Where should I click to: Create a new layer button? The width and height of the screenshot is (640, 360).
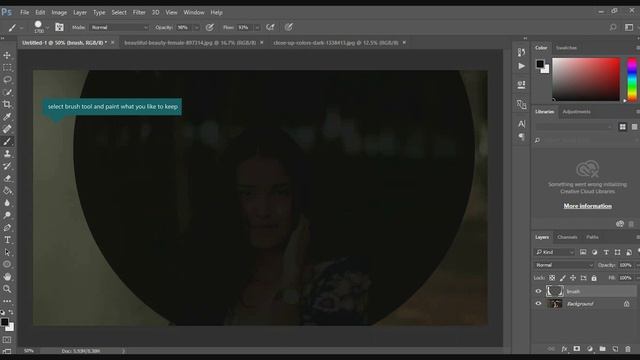pyautogui.click(x=615, y=349)
